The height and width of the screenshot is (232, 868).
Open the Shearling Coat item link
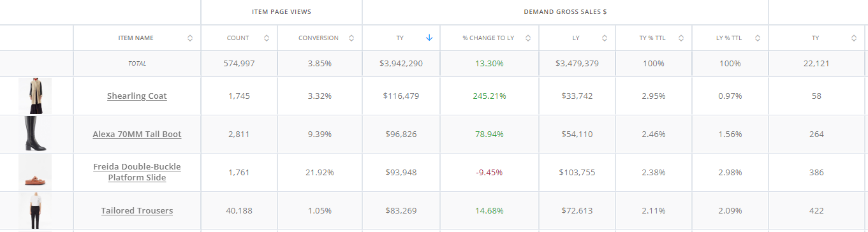[x=137, y=96]
